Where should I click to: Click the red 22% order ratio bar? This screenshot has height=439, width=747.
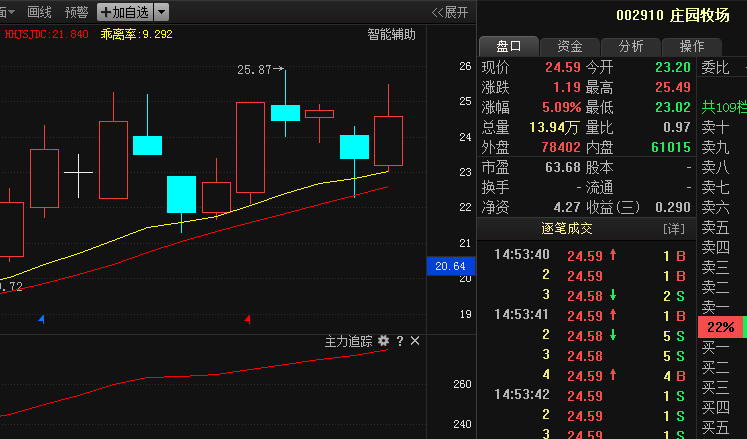(x=720, y=327)
